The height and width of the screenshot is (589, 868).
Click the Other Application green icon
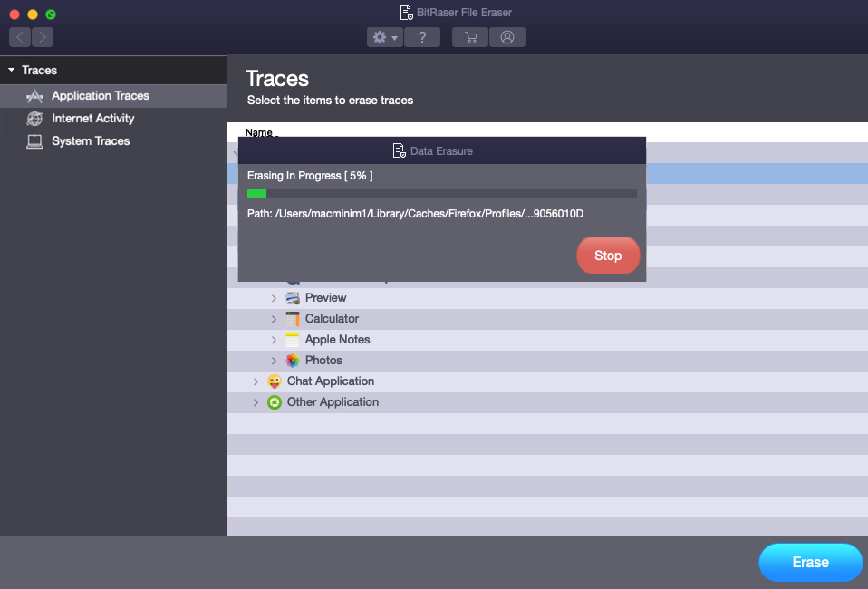274,402
